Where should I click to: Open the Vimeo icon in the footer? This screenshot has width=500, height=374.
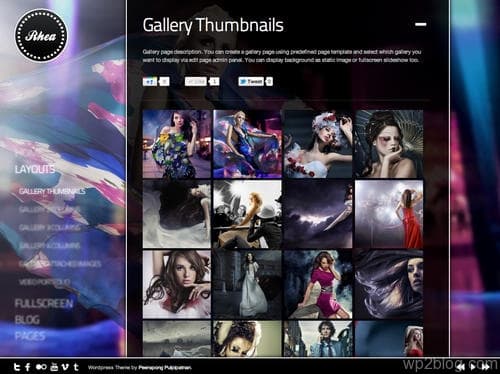pyautogui.click(x=65, y=367)
